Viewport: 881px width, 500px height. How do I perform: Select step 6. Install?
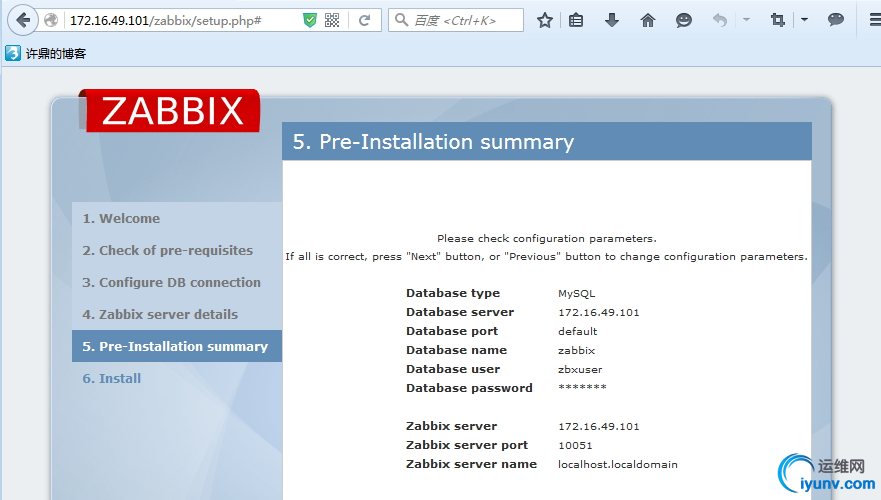click(x=112, y=379)
